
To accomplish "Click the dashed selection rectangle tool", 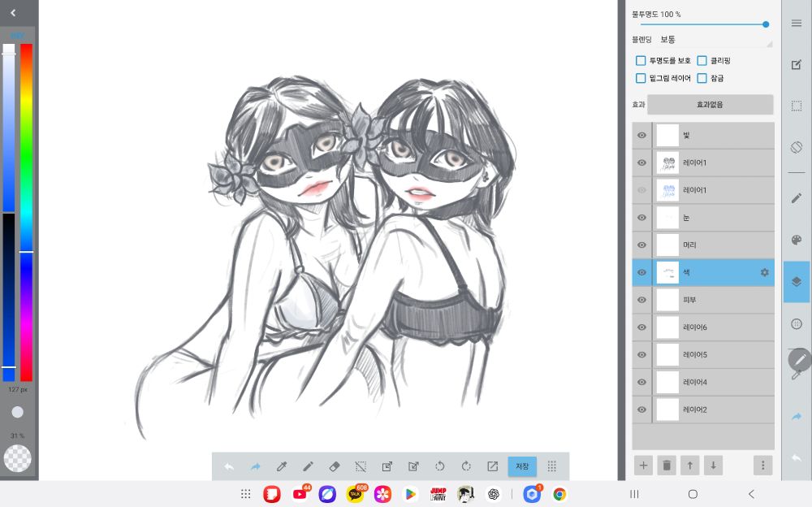I will pyautogui.click(x=797, y=106).
